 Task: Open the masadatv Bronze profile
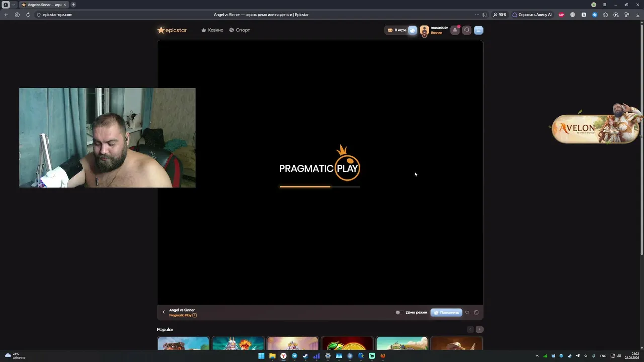(434, 30)
